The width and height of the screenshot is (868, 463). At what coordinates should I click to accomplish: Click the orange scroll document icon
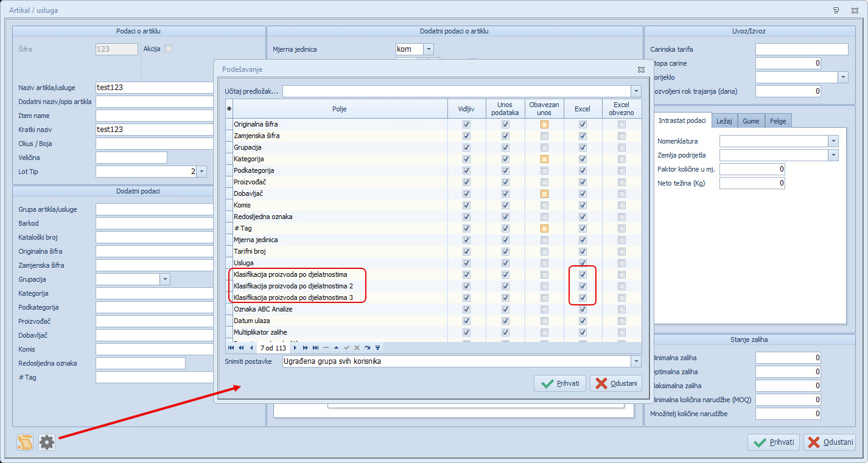coord(25,442)
